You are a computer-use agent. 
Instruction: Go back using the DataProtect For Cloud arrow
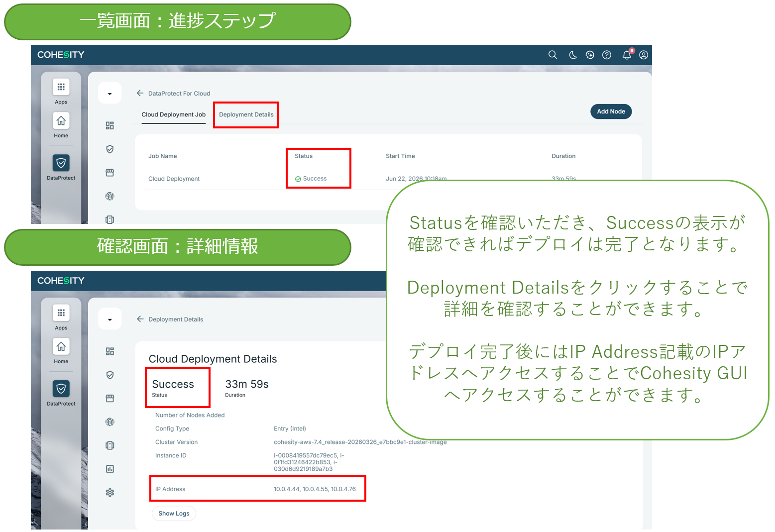[x=140, y=93]
